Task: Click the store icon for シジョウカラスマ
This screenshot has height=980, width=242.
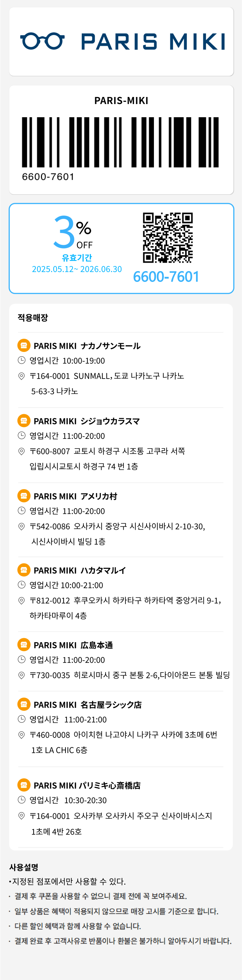Action: point(24,420)
